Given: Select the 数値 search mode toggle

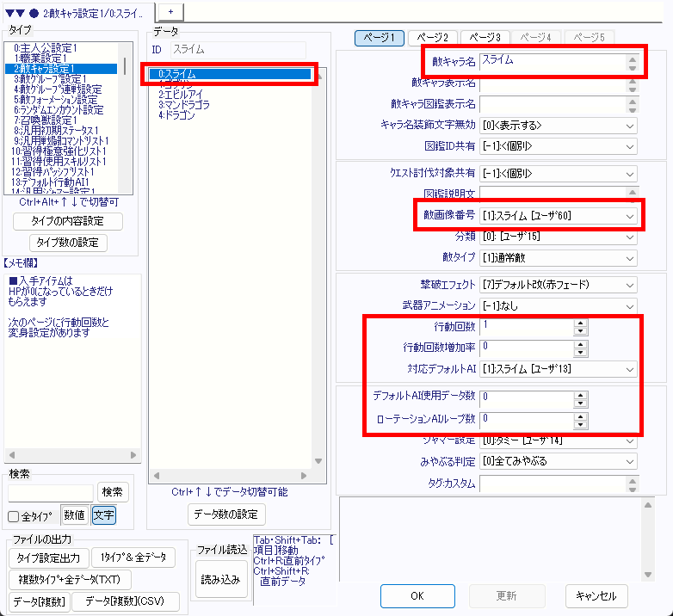Looking at the screenshot, I should pos(74,515).
